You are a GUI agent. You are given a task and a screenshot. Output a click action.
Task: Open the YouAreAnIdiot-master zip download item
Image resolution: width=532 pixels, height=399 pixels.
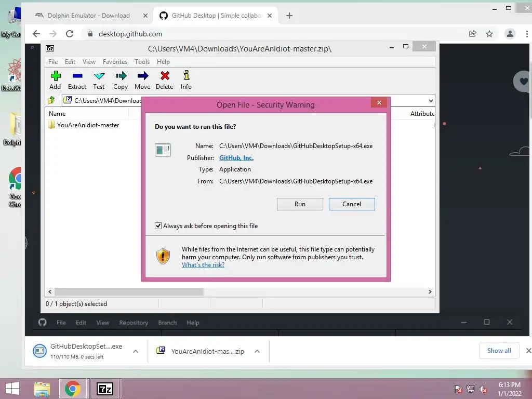click(200, 351)
